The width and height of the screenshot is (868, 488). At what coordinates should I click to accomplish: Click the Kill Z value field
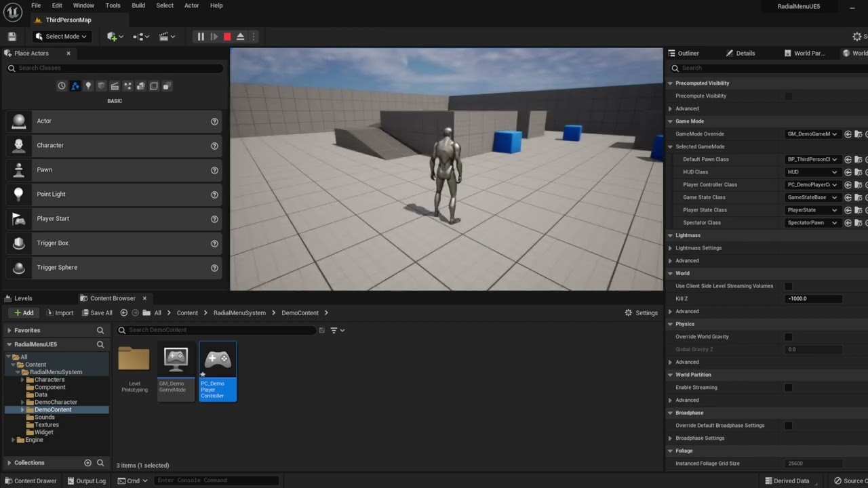pos(813,299)
